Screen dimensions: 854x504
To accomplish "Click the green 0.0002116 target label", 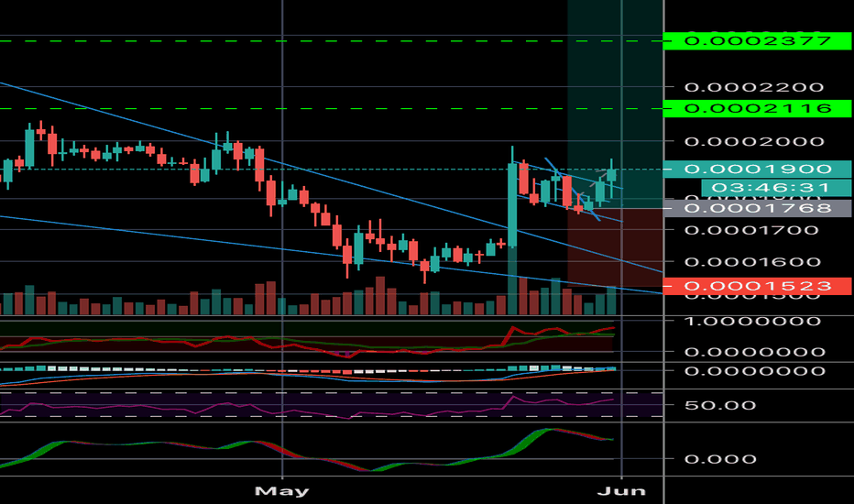I will [x=757, y=108].
